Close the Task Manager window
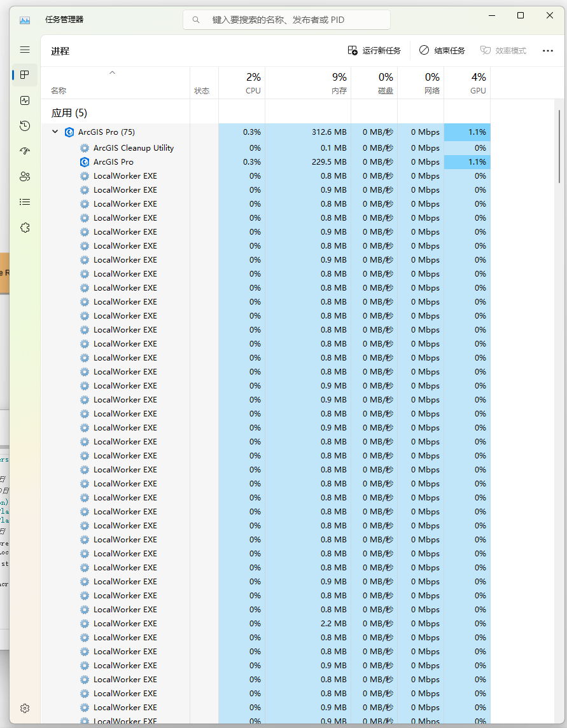 pyautogui.click(x=549, y=16)
